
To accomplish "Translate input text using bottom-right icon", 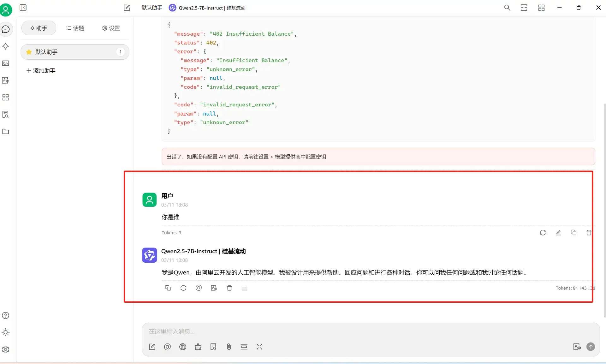I will (x=577, y=347).
